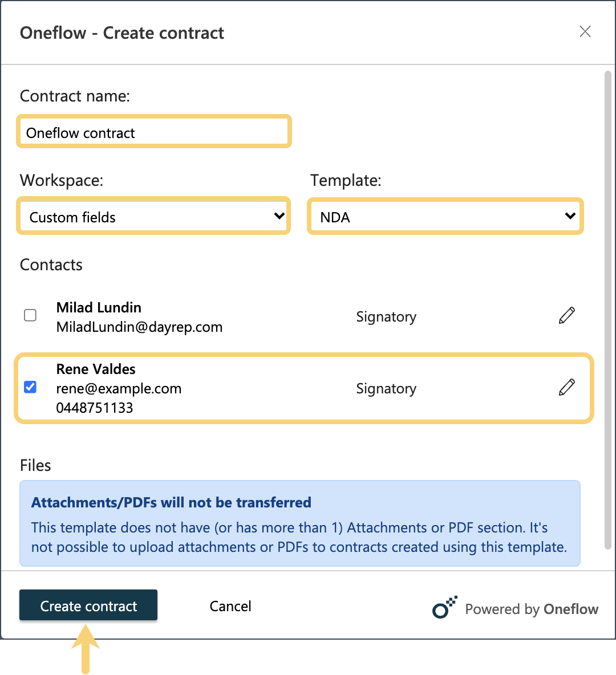Click the Create contract button
The width and height of the screenshot is (616, 675).
click(88, 605)
